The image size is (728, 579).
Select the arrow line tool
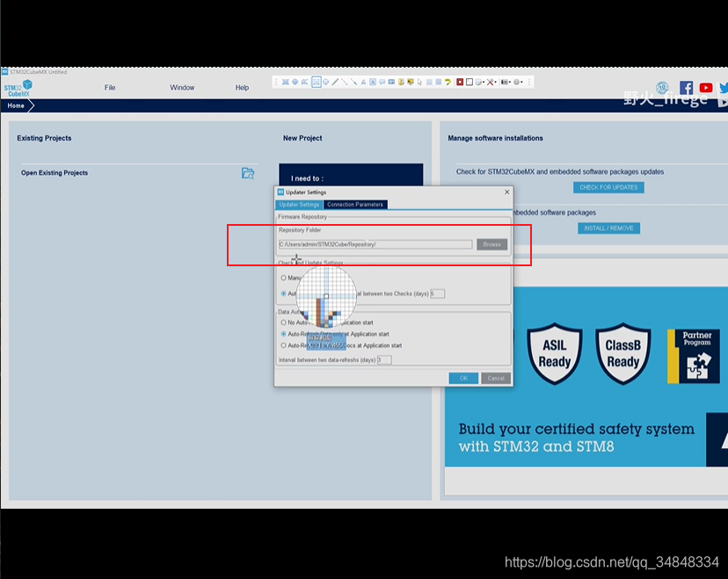point(353,82)
